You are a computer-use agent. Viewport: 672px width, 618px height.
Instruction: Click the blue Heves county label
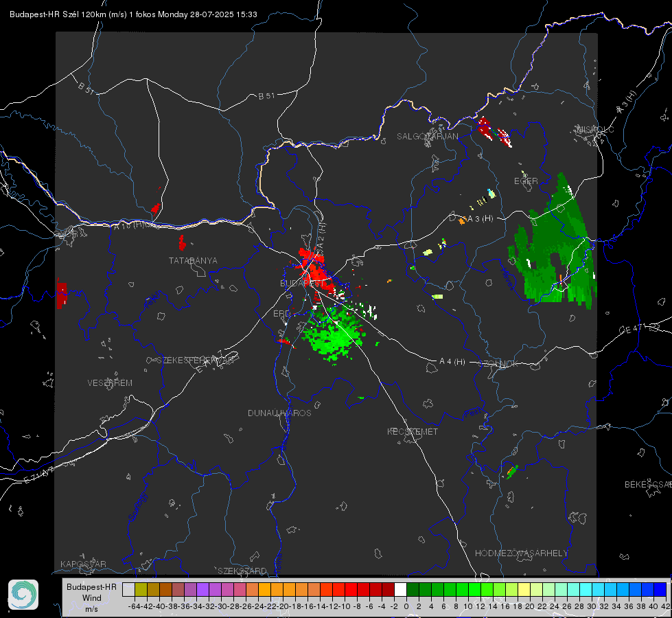pos(507,279)
